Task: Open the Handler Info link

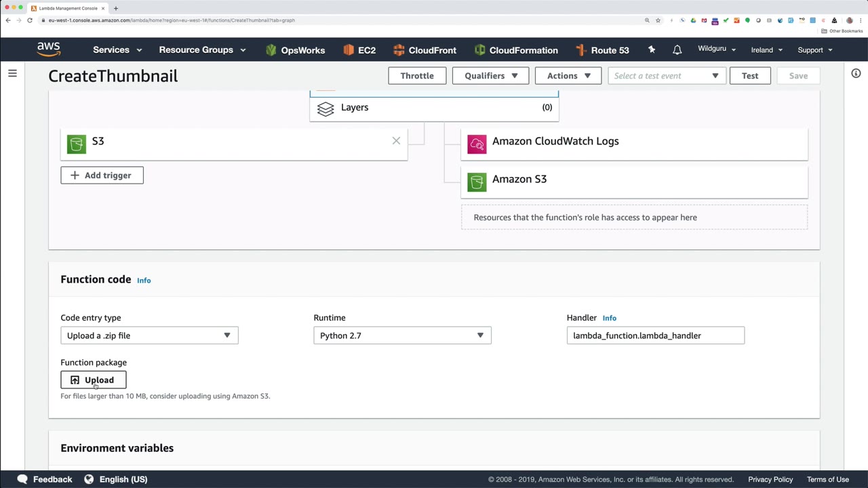Action: click(x=610, y=318)
